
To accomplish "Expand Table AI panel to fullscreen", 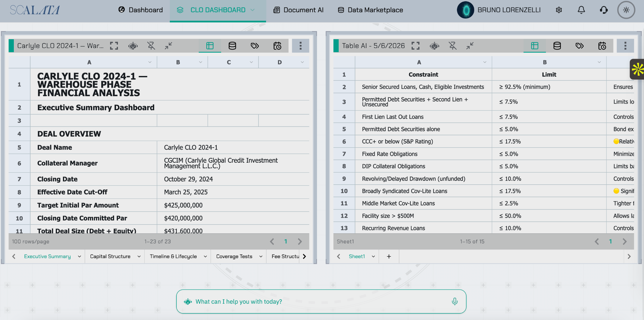I will tap(416, 46).
